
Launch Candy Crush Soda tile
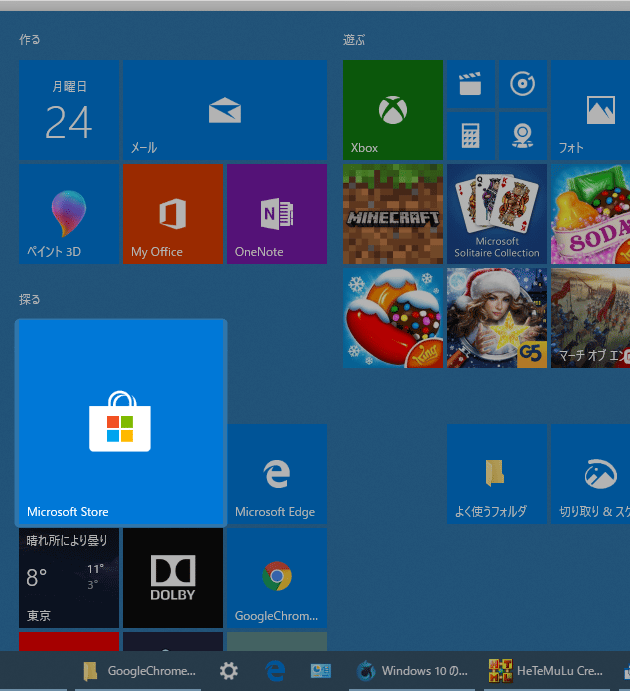pyautogui.click(x=590, y=214)
